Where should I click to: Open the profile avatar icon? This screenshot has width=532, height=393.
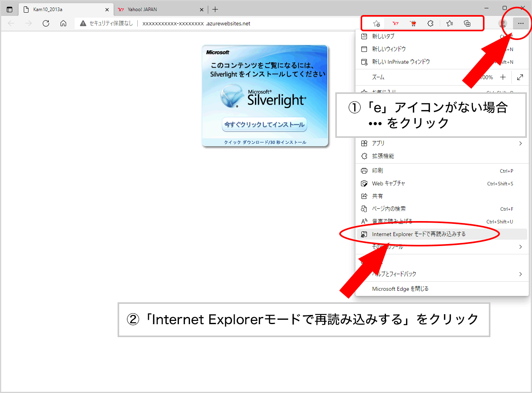[503, 23]
